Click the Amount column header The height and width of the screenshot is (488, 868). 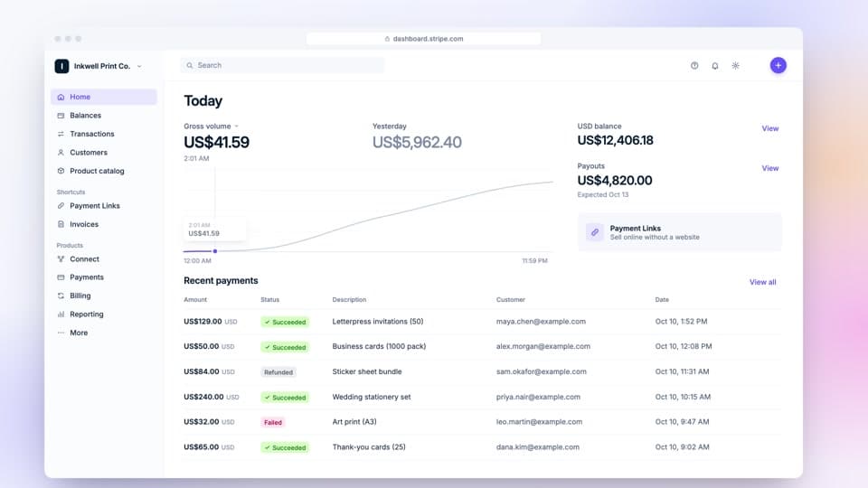pos(195,300)
